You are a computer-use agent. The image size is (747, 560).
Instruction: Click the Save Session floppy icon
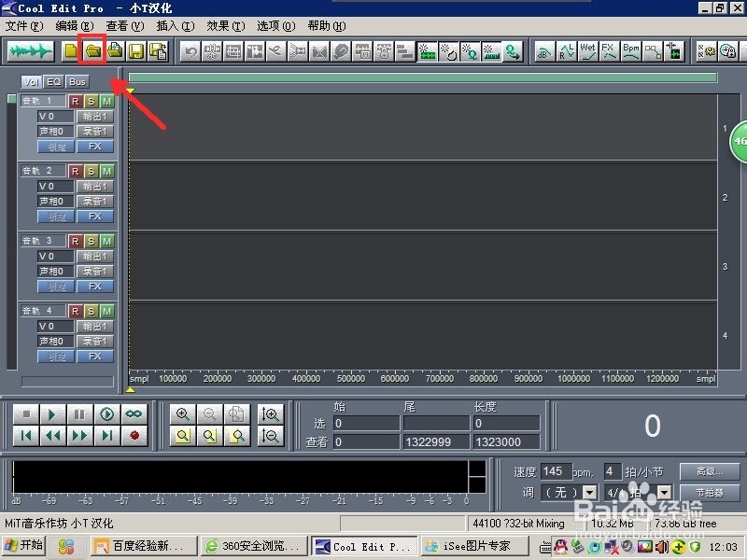click(136, 51)
